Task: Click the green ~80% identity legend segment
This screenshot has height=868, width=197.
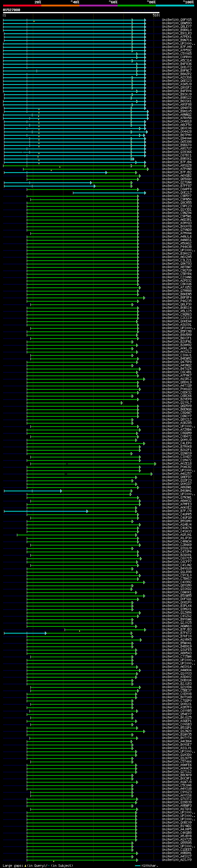Action: point(137,6)
